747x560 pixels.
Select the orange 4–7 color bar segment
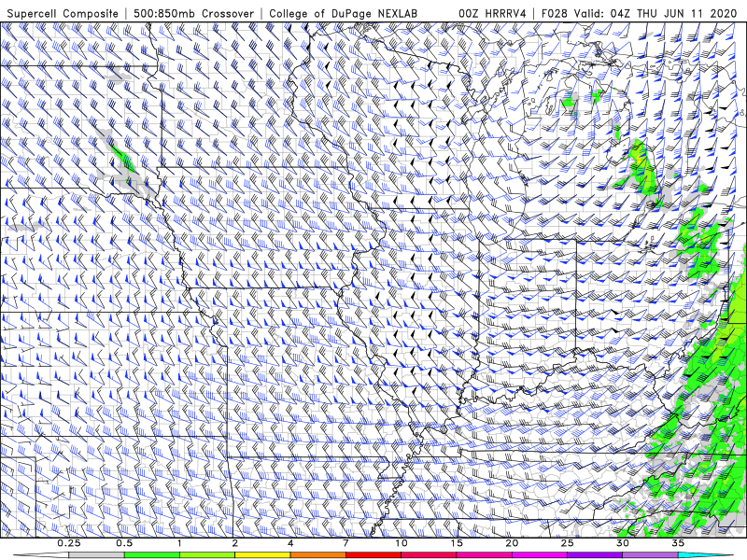[x=317, y=555]
